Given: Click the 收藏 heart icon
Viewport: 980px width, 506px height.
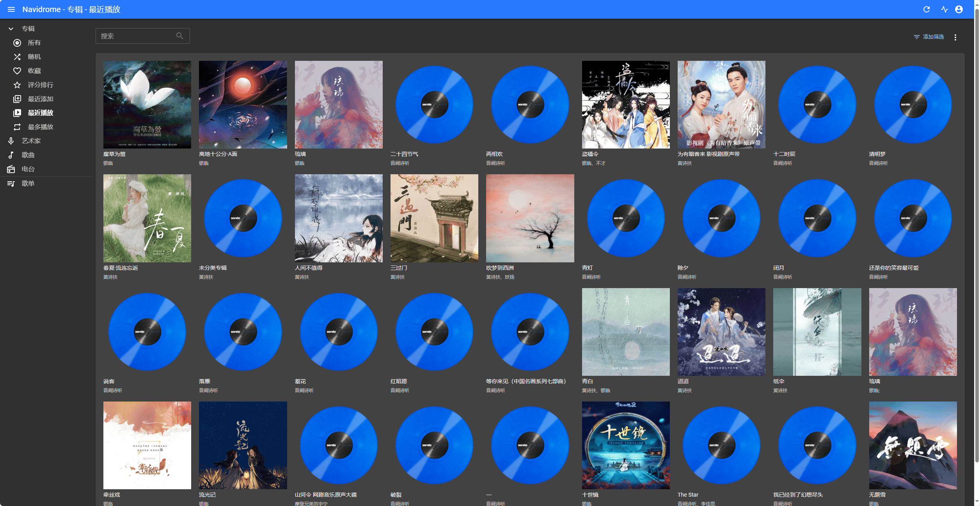Looking at the screenshot, I should pos(17,71).
